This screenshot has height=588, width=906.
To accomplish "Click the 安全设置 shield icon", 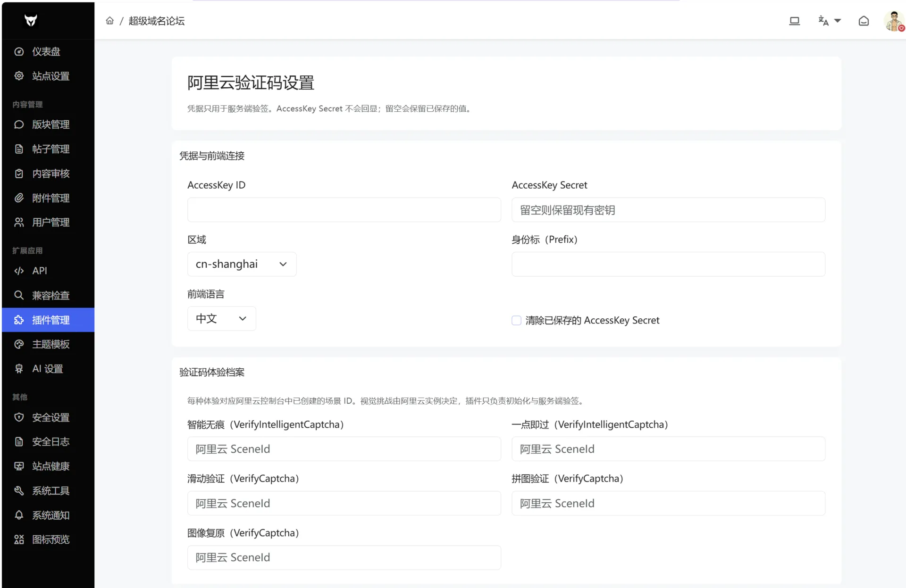I will 19,417.
